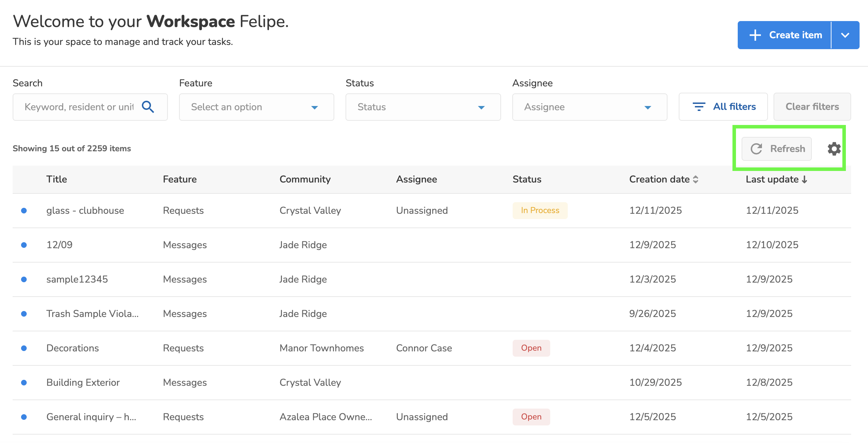This screenshot has height=443, width=868.
Task: Click the Refresh button
Action: (777, 149)
